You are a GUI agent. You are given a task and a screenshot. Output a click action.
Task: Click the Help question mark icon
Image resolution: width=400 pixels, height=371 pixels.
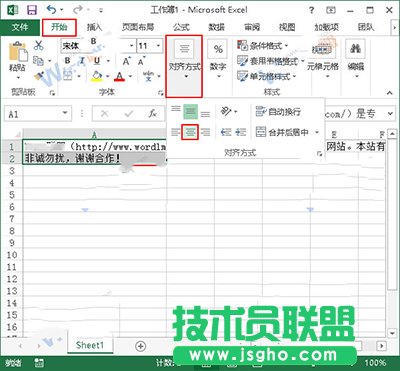pos(311,10)
